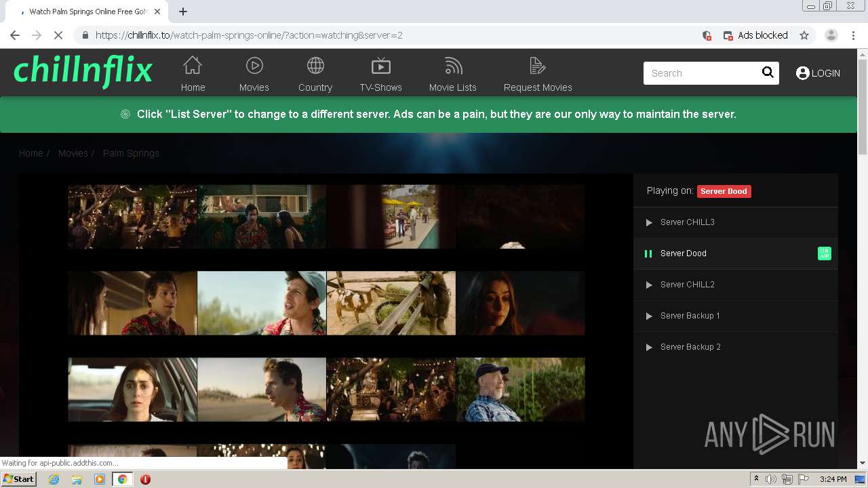Image resolution: width=868 pixels, height=488 pixels.
Task: Click the woman in car thumbnail
Action: click(132, 390)
